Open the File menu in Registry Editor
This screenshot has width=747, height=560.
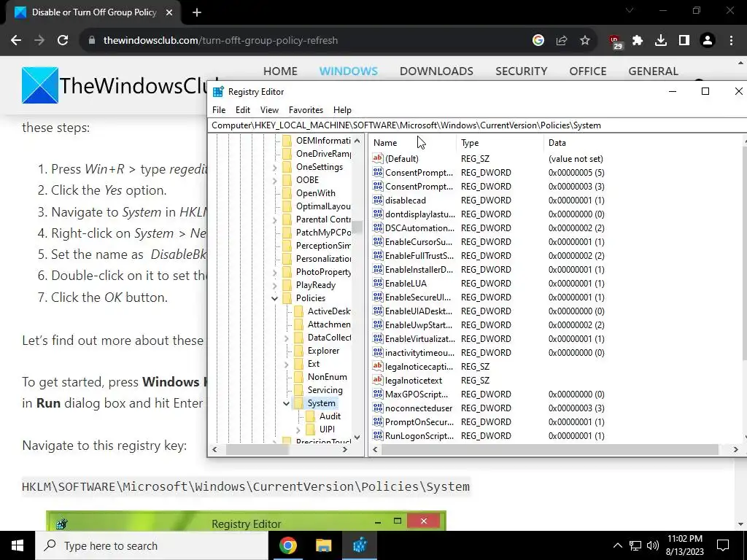219,110
